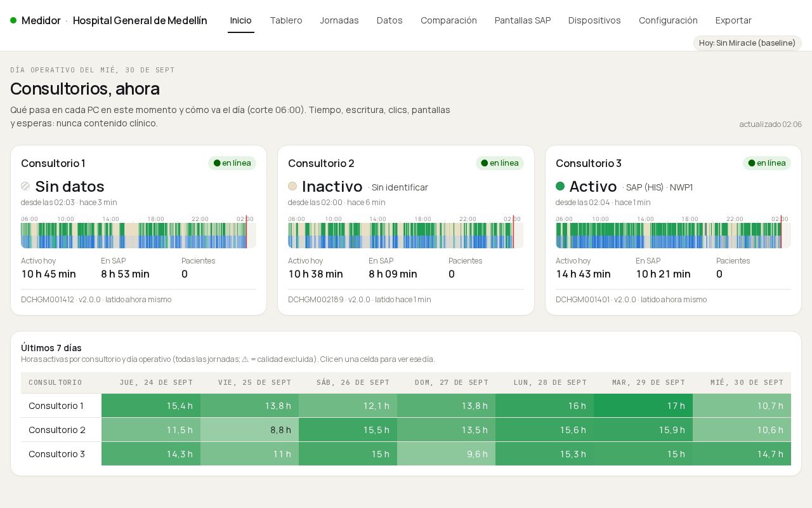Viewport: 812px width, 508px height.
Task: Click the 'Hoy: Sin Miracle (baseline)' pill
Action: click(747, 43)
